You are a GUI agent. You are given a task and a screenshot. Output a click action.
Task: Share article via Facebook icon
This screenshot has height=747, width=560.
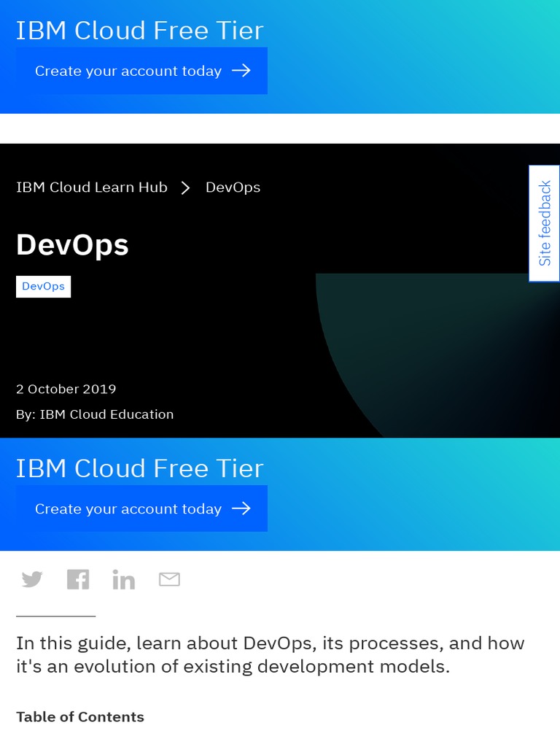(78, 579)
